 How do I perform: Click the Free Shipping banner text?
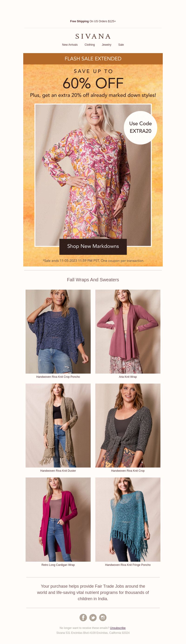pyautogui.click(x=93, y=22)
